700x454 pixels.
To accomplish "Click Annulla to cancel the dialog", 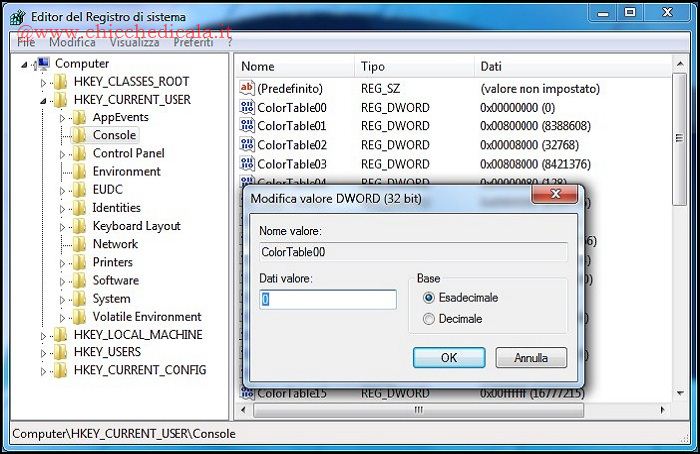I will tap(531, 357).
